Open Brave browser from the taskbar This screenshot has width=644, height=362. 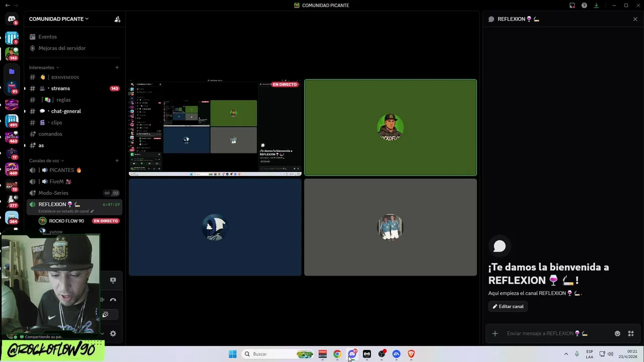411,354
